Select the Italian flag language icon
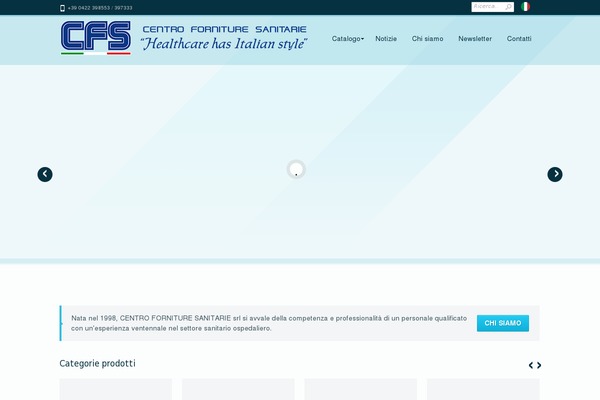This screenshot has width=600, height=400. [x=525, y=7]
